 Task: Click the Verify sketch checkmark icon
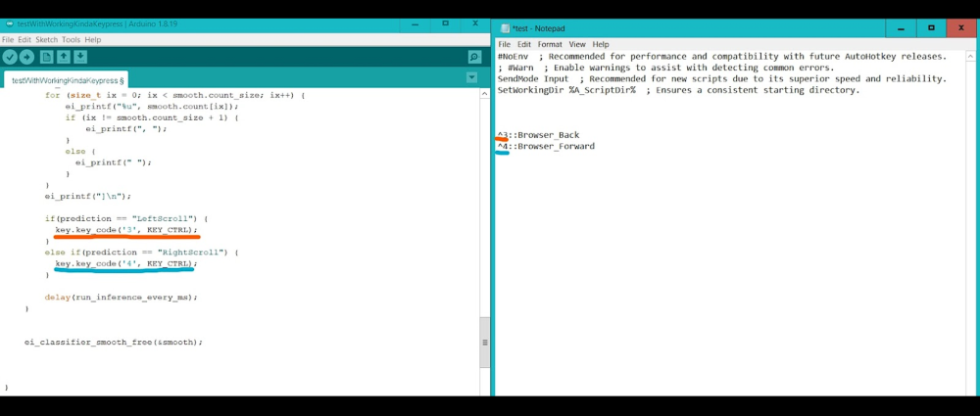[x=10, y=58]
